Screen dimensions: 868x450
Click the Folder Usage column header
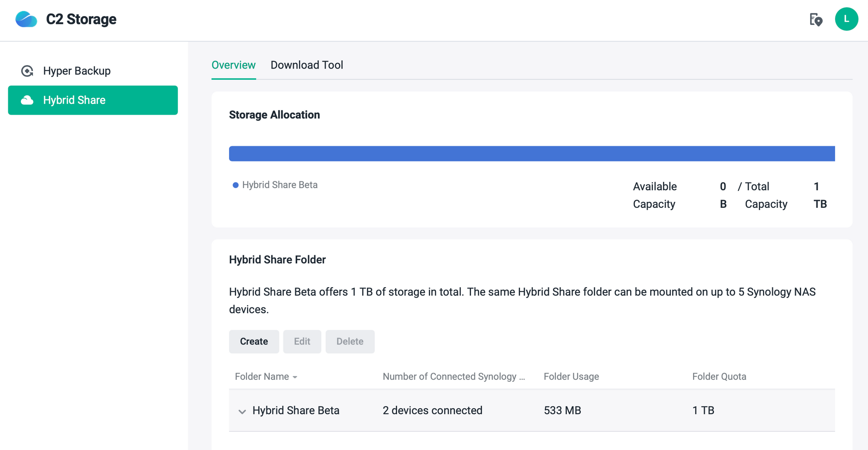coord(571,377)
